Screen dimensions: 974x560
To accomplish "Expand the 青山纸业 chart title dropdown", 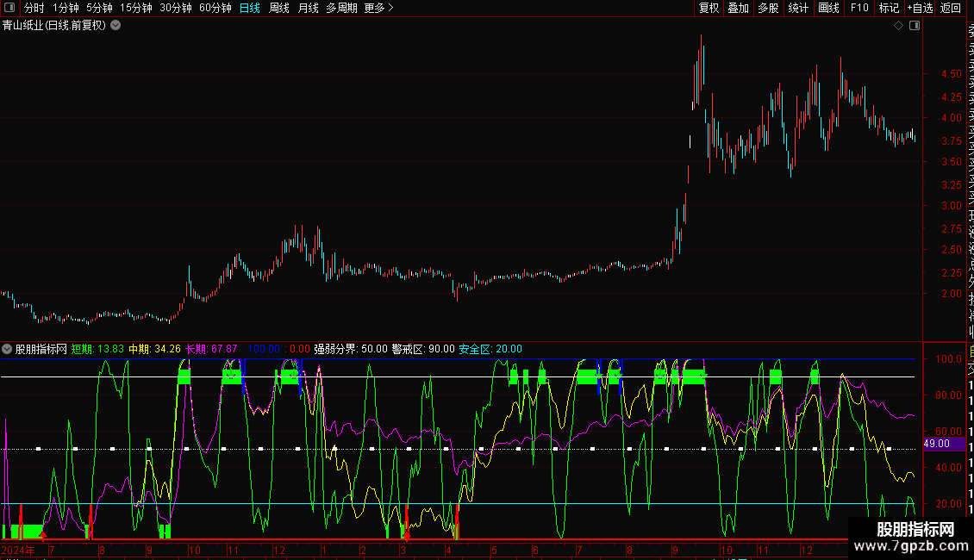I will coord(116,25).
